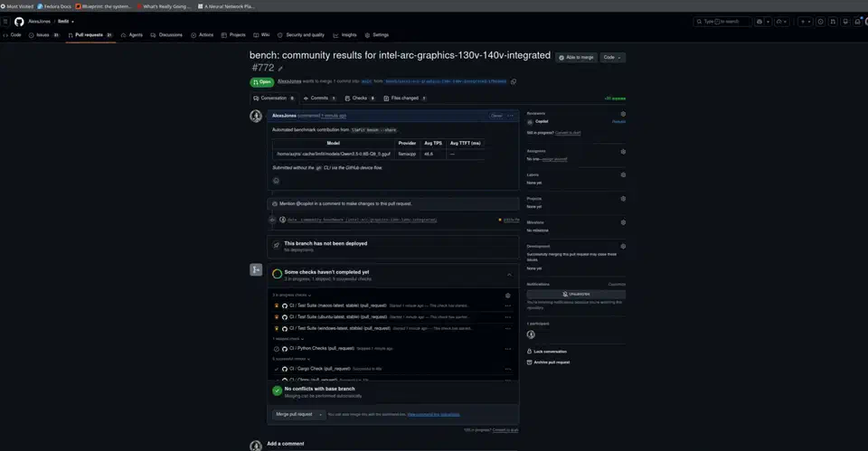Open the Assignees settings gear
Viewport: 868px width, 451px height.
tap(623, 151)
